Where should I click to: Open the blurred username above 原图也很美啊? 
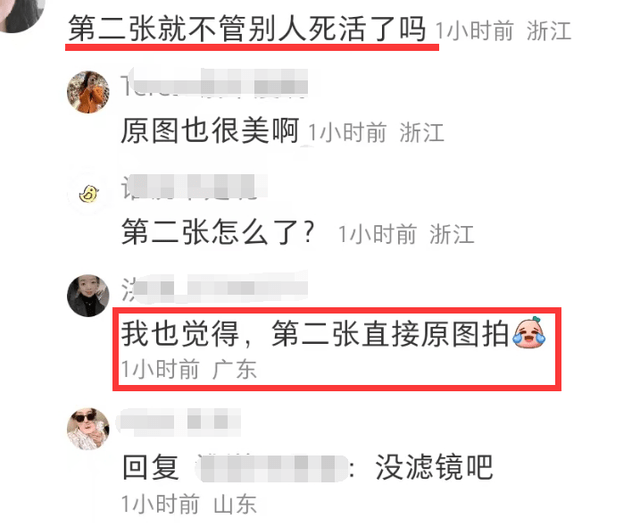pos(215,84)
